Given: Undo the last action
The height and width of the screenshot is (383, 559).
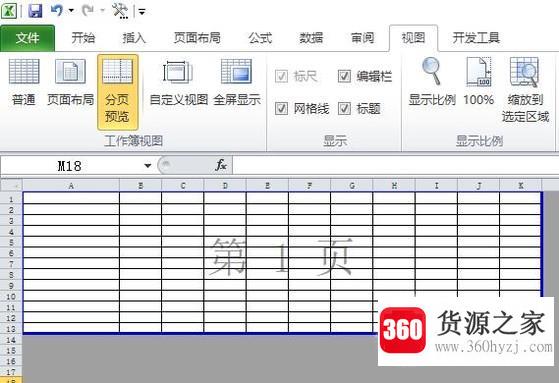Looking at the screenshot, I should pyautogui.click(x=56, y=10).
